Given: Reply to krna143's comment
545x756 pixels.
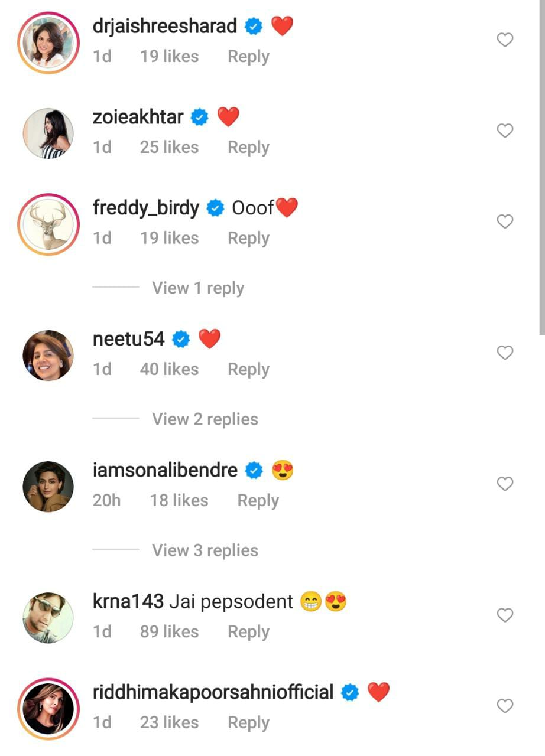Looking at the screenshot, I should (x=248, y=632).
